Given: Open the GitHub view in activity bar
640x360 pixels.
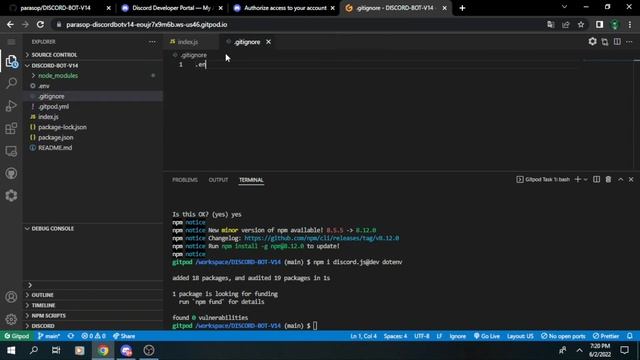Looking at the screenshot, I should [x=11, y=173].
